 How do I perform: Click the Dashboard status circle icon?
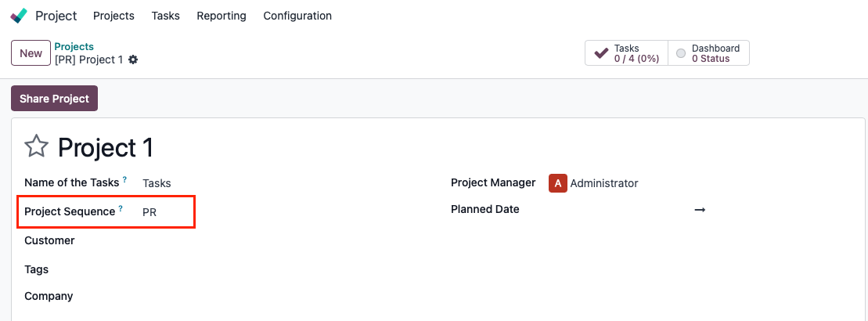681,53
